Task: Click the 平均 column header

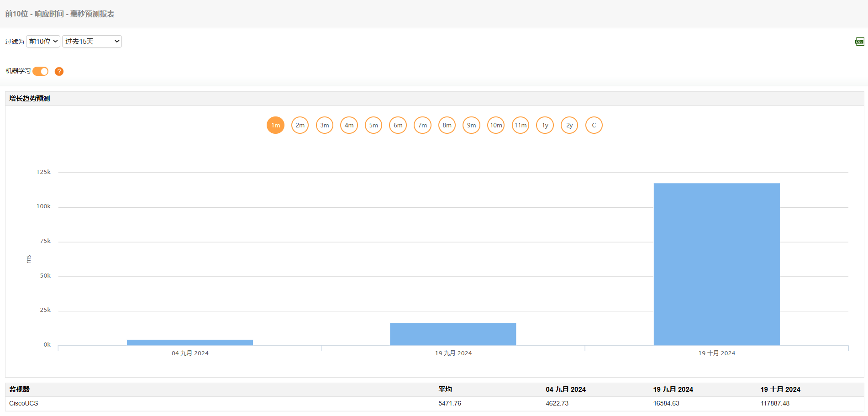Action: coord(445,390)
